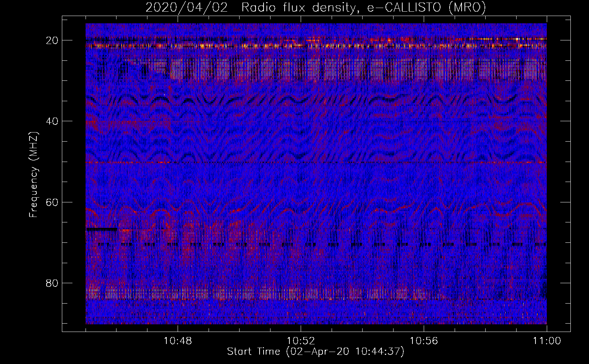
Task: Click the 10:56 time tick label
Action: (424, 341)
